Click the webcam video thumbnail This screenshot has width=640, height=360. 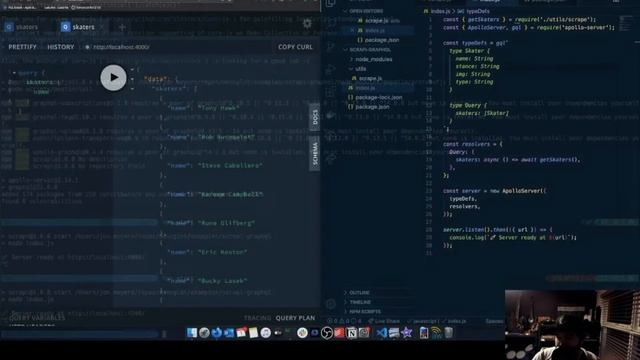pyautogui.click(x=572, y=325)
